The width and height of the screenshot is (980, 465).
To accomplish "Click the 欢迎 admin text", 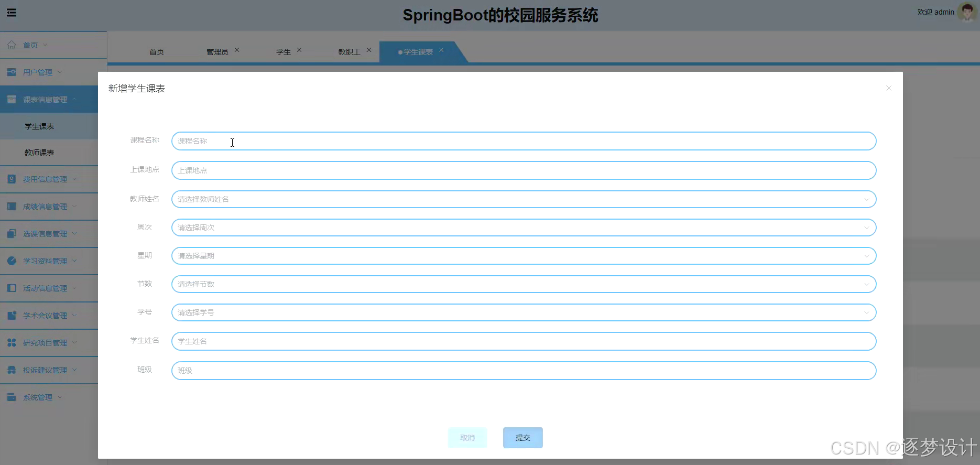I will pos(935,12).
